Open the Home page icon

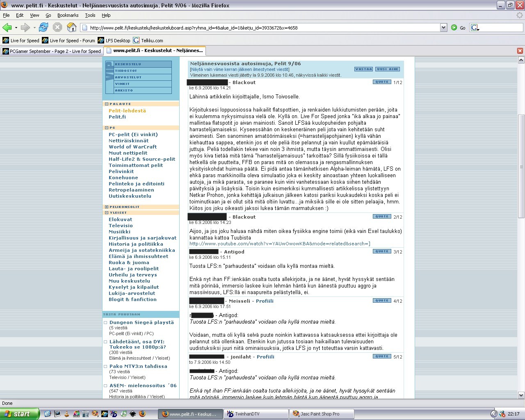pos(72,27)
